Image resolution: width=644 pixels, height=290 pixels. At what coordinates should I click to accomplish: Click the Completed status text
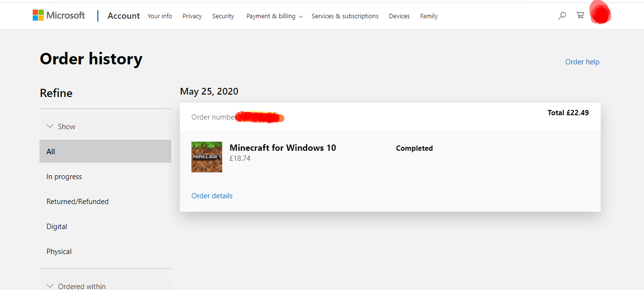pyautogui.click(x=414, y=148)
